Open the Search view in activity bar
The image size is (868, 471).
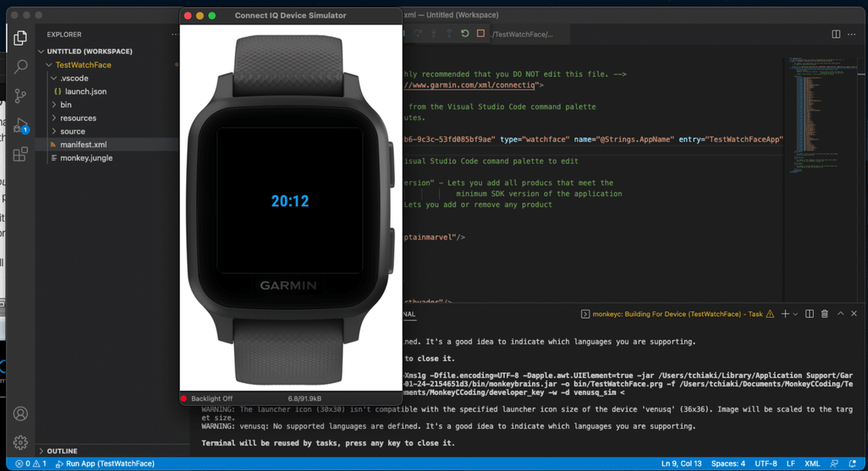[x=20, y=67]
